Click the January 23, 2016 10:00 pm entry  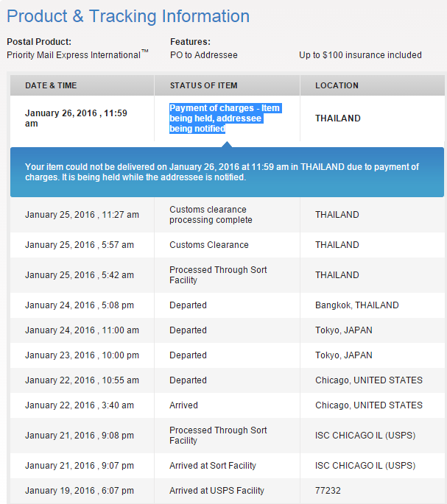(82, 355)
